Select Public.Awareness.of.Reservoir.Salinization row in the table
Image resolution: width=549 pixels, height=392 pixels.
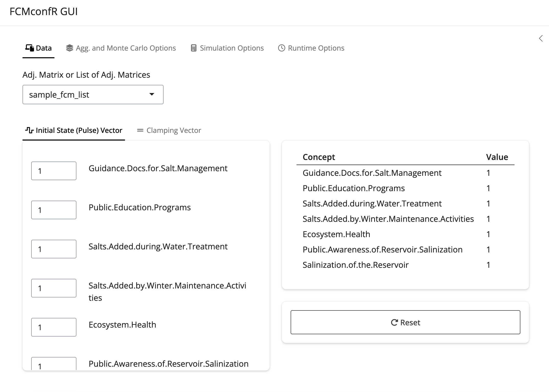(x=405, y=249)
